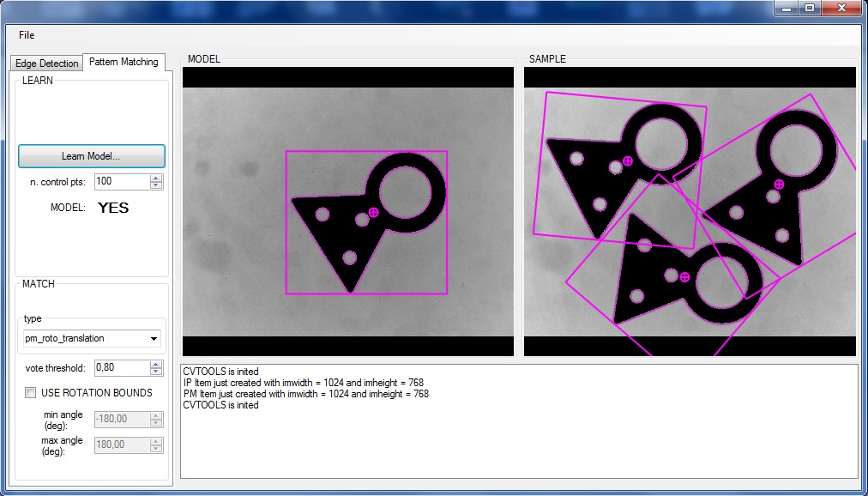Click the log line 'IP Item just created'
Screen dimensions: 868x496
[304, 383]
